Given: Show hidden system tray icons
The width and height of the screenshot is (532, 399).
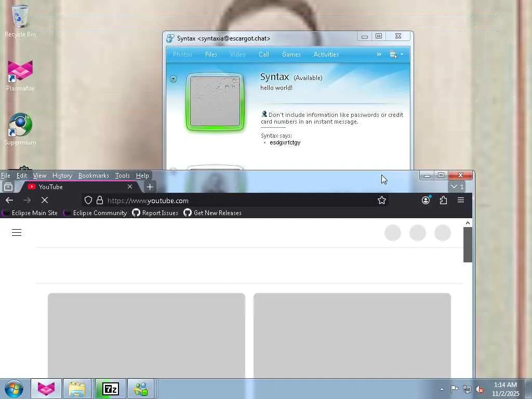Looking at the screenshot, I should 442,389.
